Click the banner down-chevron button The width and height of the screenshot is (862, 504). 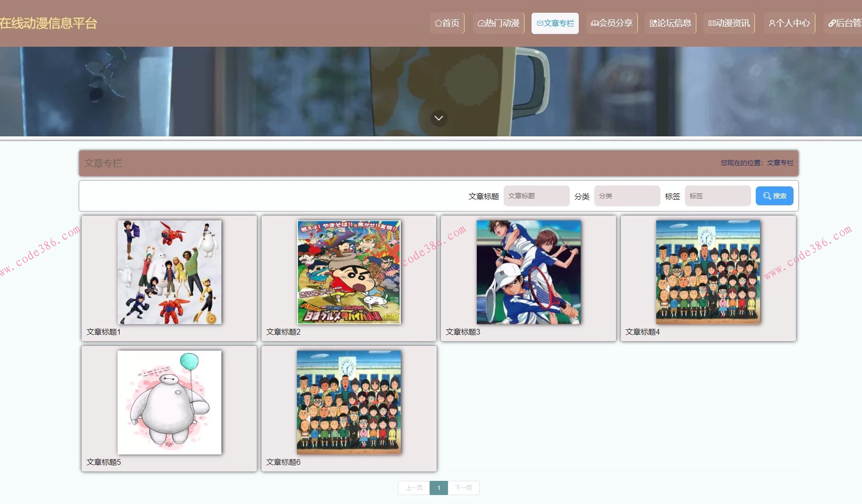point(439,118)
